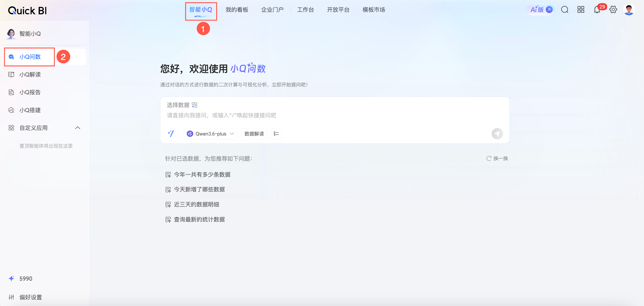Click the 5990 credits star icon

click(x=11, y=278)
